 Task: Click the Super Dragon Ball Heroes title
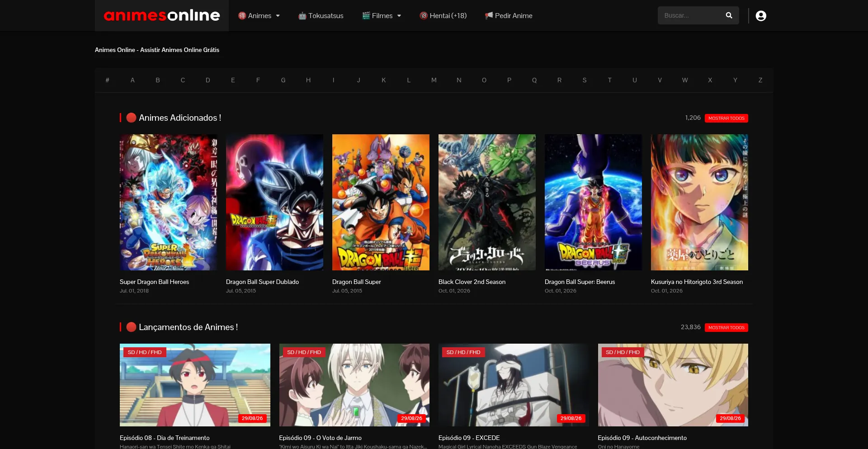point(154,282)
